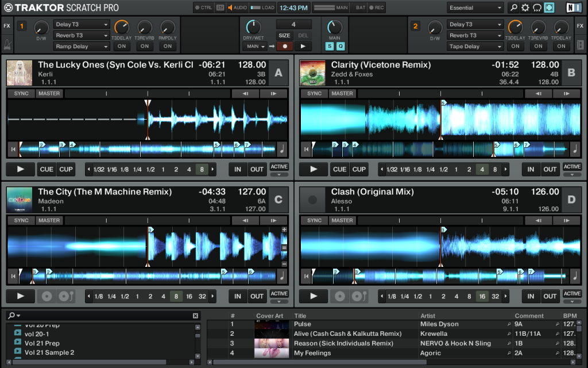Open Reverb T3 dropdown in FX unit 2
588x368 pixels.
click(475, 35)
